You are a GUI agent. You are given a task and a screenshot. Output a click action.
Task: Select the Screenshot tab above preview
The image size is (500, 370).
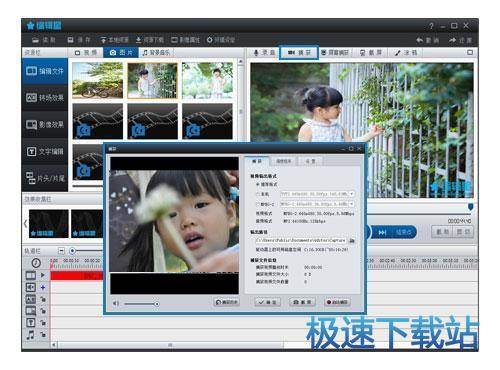click(371, 53)
